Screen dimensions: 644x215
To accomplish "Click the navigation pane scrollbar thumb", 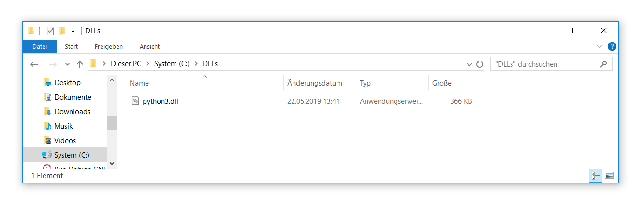I will (x=112, y=123).
